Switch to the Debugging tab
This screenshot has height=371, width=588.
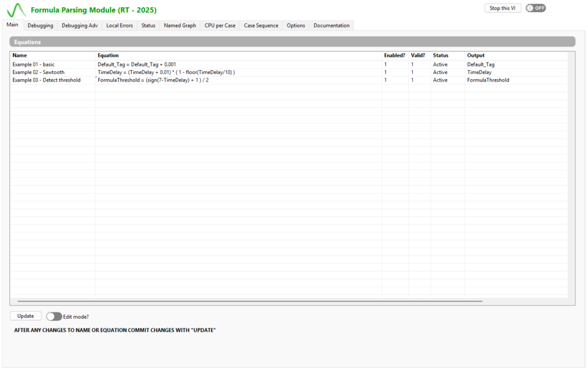(40, 25)
